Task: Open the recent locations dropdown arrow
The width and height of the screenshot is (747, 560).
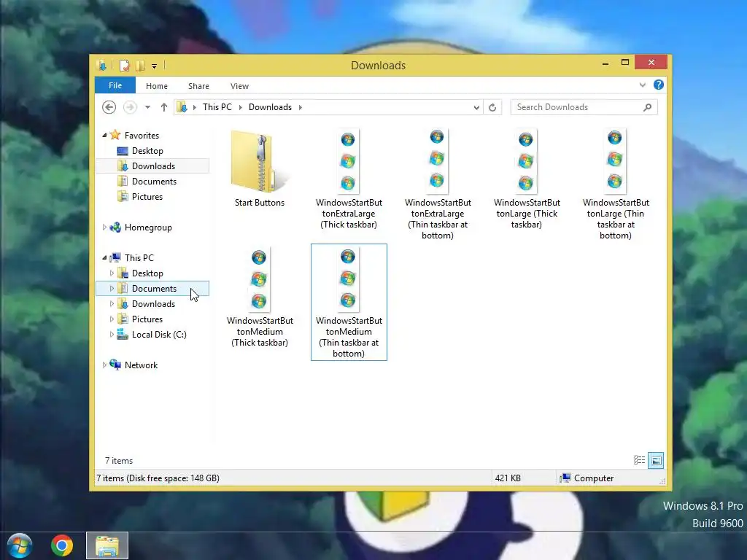Action: point(147,107)
